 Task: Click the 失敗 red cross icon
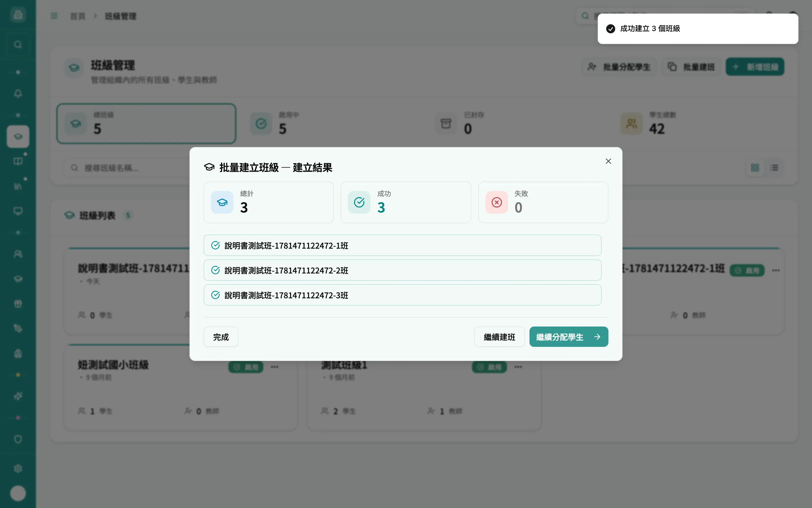(497, 202)
